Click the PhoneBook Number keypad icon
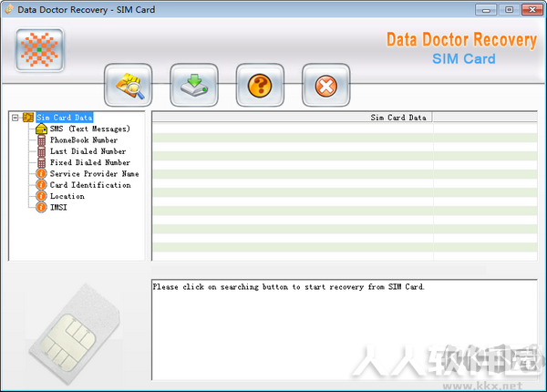Image resolution: width=547 pixels, height=392 pixels. point(42,140)
